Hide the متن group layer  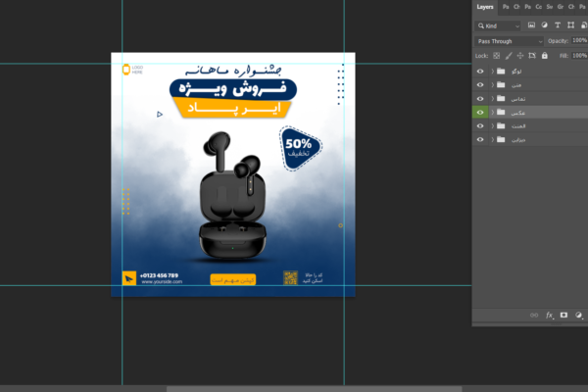point(480,85)
